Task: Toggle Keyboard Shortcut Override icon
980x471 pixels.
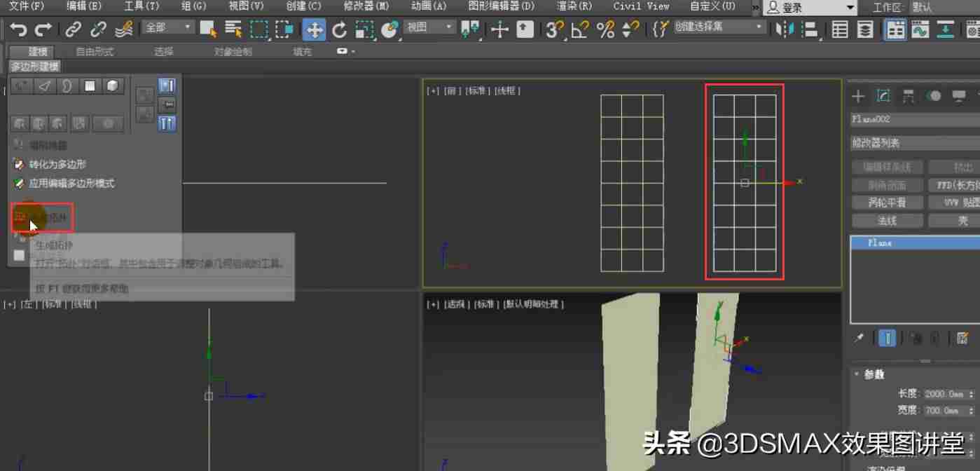Action: [525, 29]
